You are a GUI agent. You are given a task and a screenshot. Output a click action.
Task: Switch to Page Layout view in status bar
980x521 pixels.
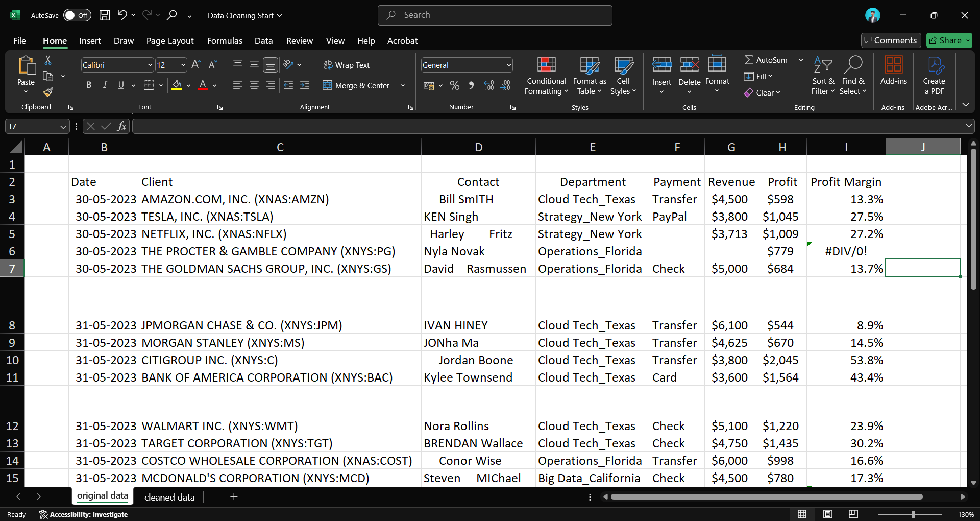click(x=828, y=514)
